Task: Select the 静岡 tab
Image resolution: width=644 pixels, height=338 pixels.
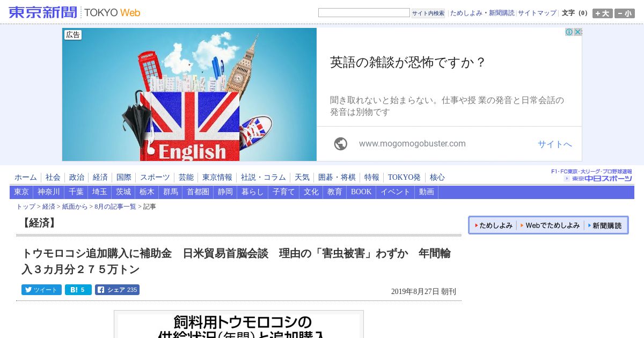Action: point(225,192)
